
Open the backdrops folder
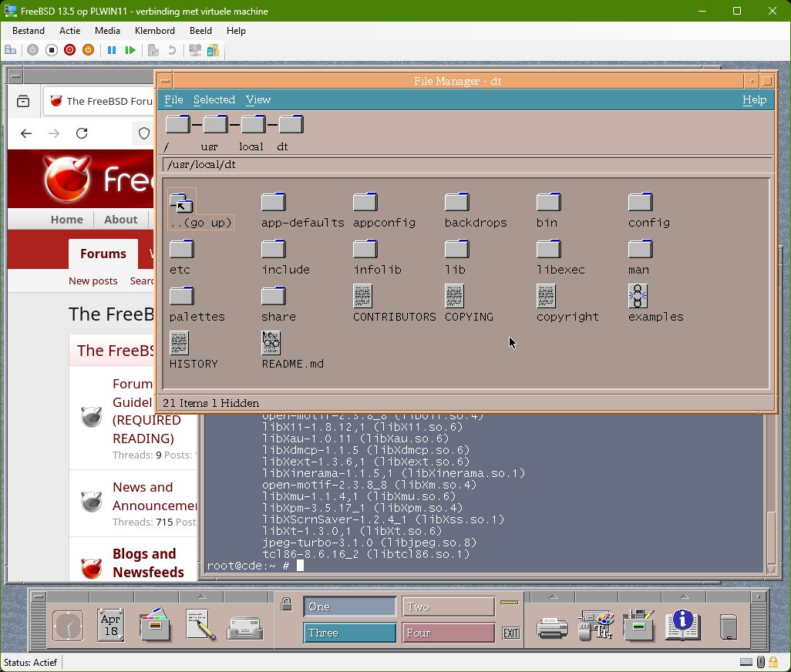(457, 203)
